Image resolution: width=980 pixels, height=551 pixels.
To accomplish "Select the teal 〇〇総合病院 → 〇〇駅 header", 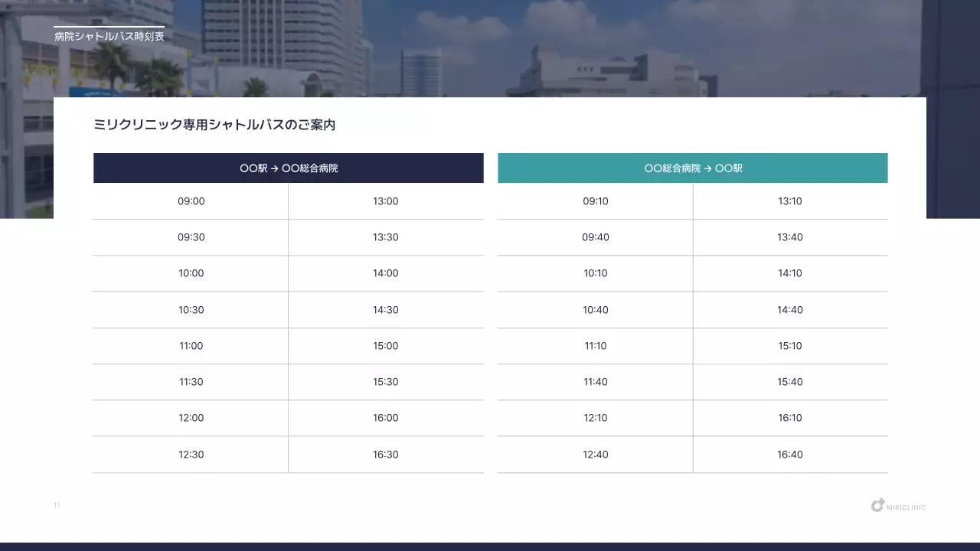I will (x=692, y=168).
